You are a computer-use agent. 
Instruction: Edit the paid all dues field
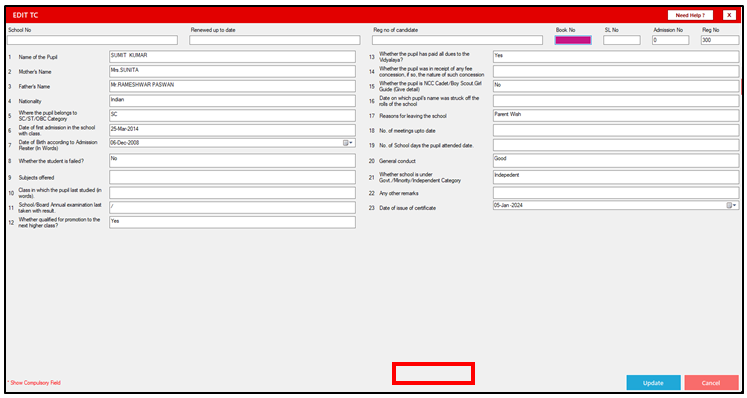pyautogui.click(x=616, y=57)
